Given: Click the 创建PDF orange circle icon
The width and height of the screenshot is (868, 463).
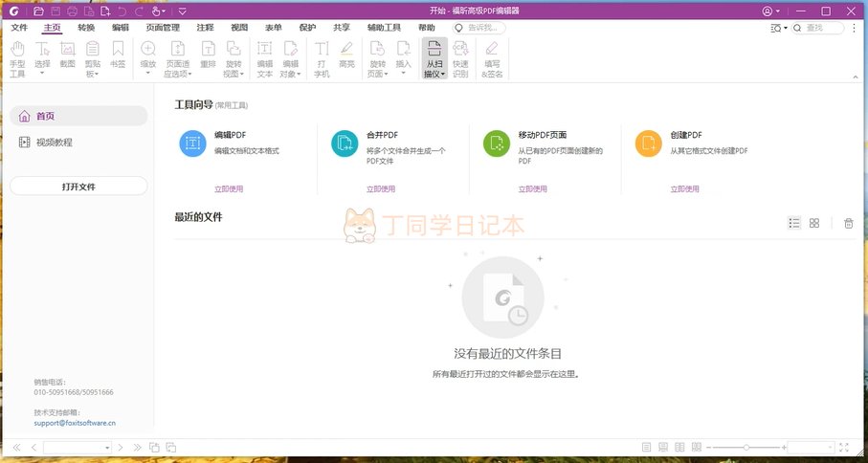Looking at the screenshot, I should click(x=648, y=144).
